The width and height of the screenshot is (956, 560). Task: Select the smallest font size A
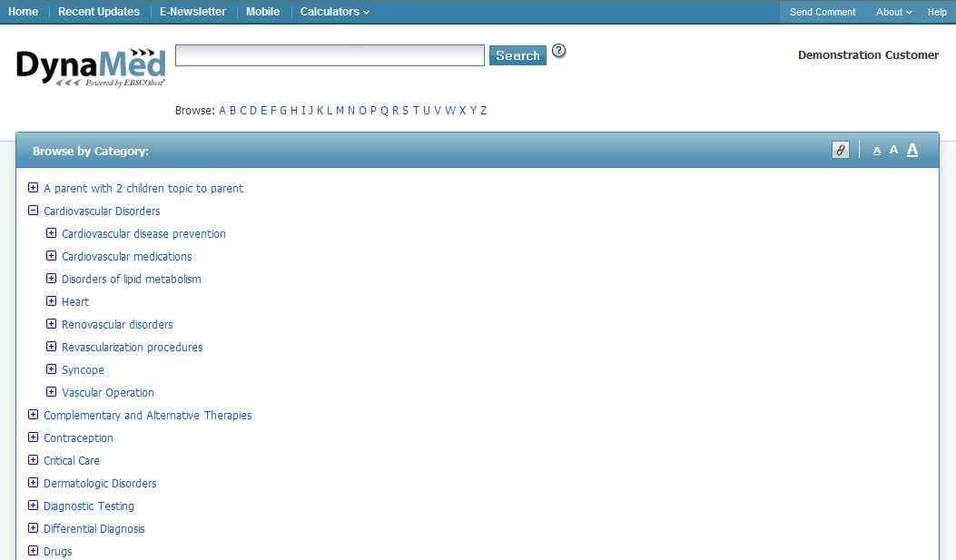click(x=877, y=152)
